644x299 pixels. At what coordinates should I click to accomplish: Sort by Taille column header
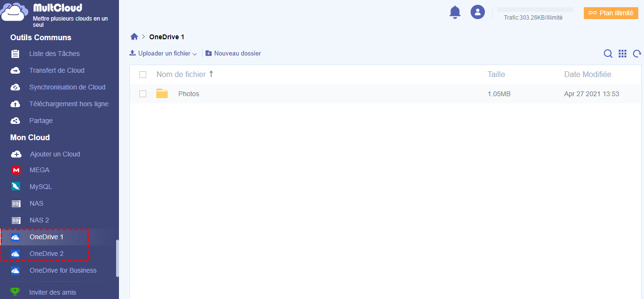[496, 74]
